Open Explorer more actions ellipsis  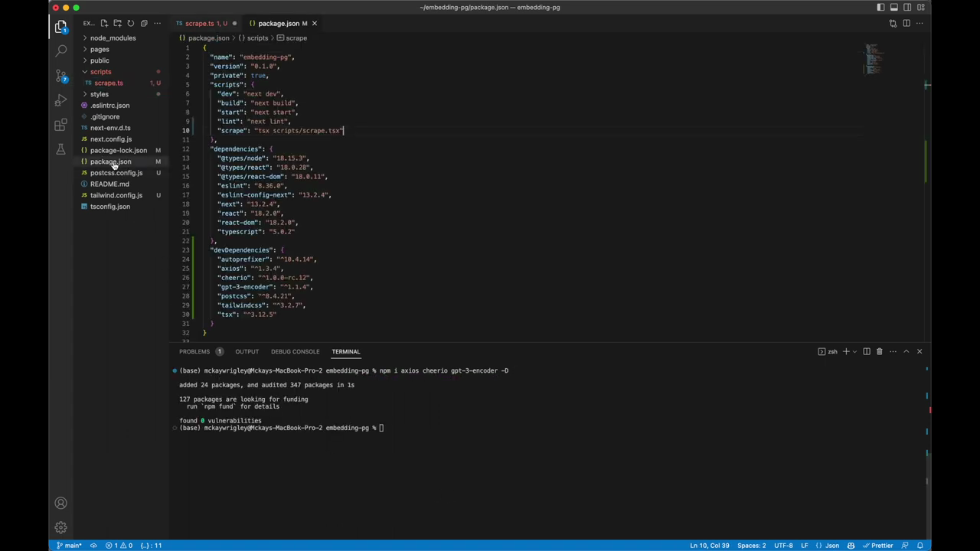(x=156, y=23)
